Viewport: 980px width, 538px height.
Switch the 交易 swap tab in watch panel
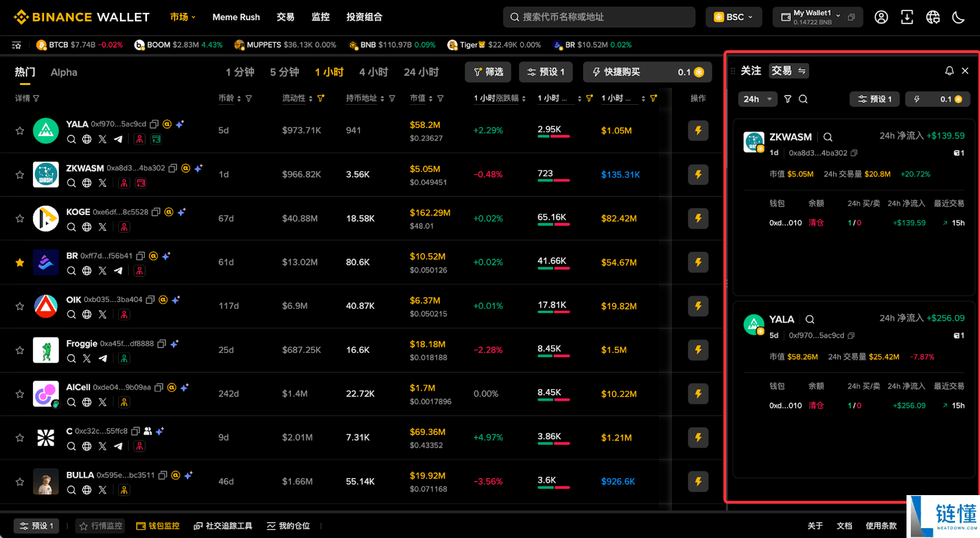click(789, 71)
